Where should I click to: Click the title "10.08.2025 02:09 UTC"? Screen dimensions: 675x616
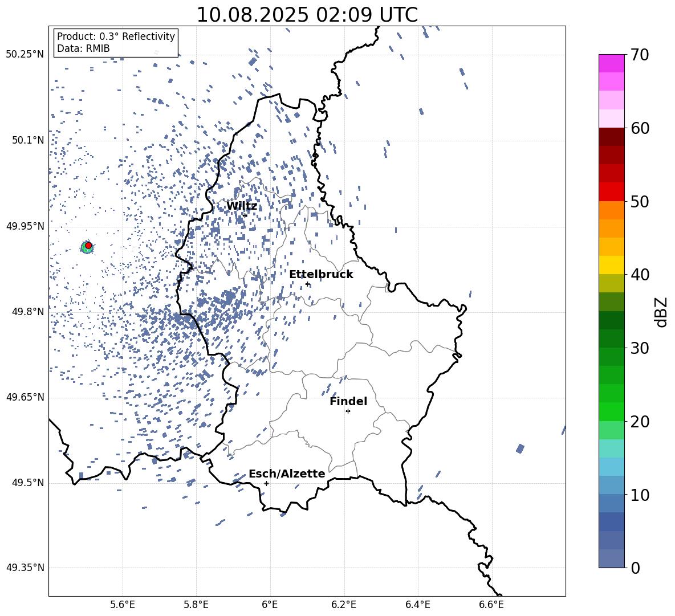[x=307, y=14]
